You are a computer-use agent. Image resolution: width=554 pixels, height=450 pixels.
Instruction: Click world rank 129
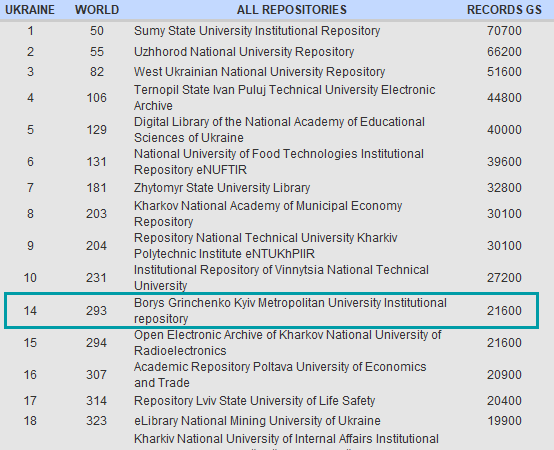(x=96, y=130)
